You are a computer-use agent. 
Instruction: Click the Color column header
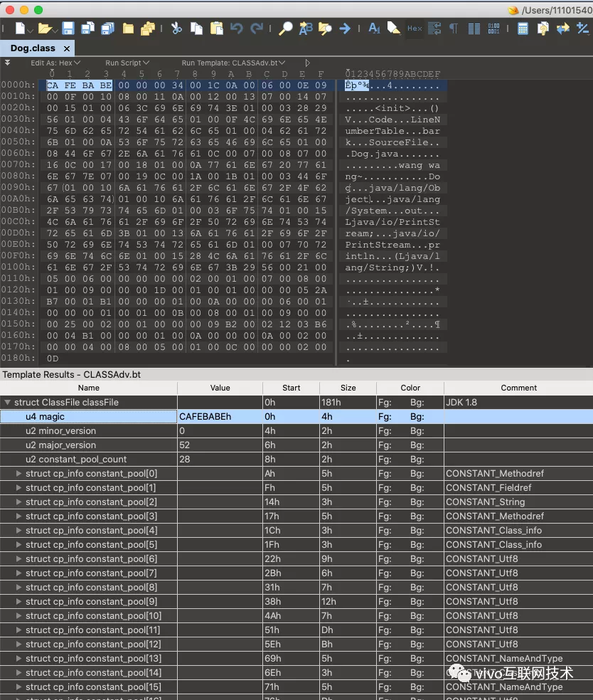click(x=410, y=388)
